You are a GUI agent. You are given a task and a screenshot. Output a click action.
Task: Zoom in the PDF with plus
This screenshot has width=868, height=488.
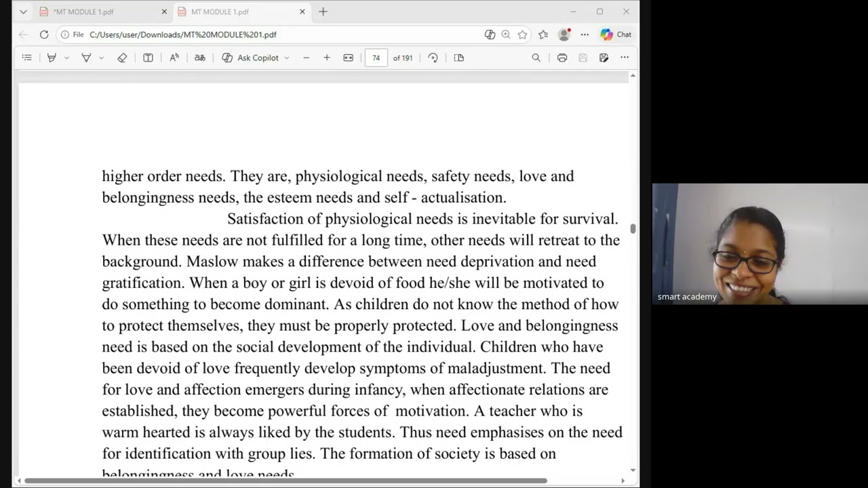pos(327,58)
